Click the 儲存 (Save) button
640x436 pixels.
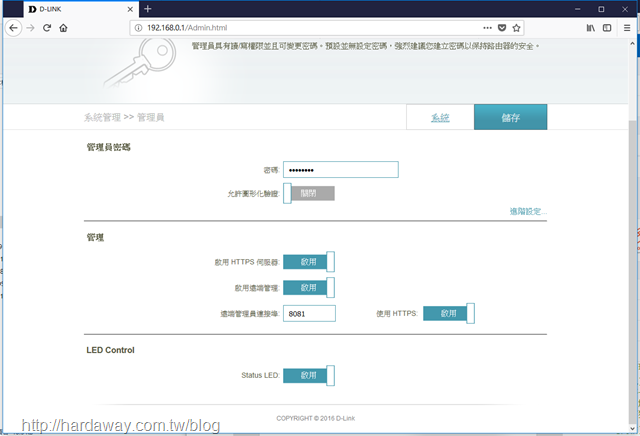(x=511, y=118)
